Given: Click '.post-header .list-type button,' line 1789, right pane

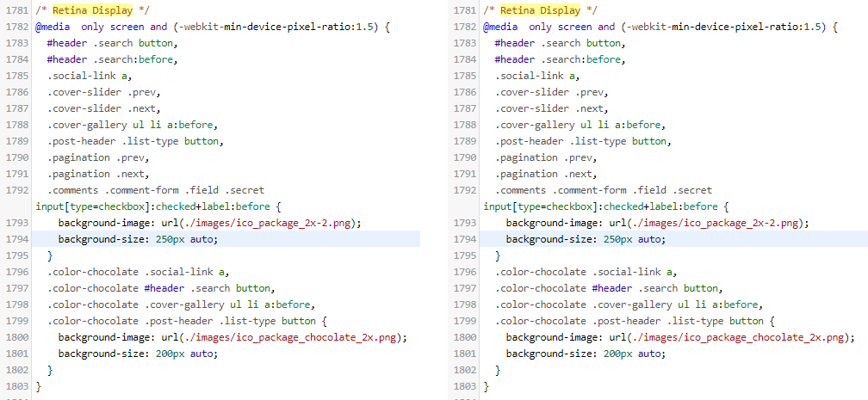Looking at the screenshot, I should point(583,141).
